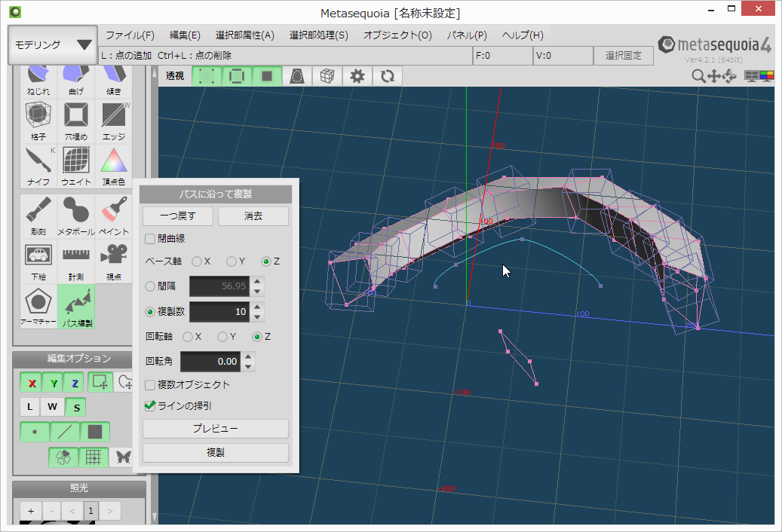782x532 pixels.
Task: Toggle face display in viewport toolbar
Action: 267,76
